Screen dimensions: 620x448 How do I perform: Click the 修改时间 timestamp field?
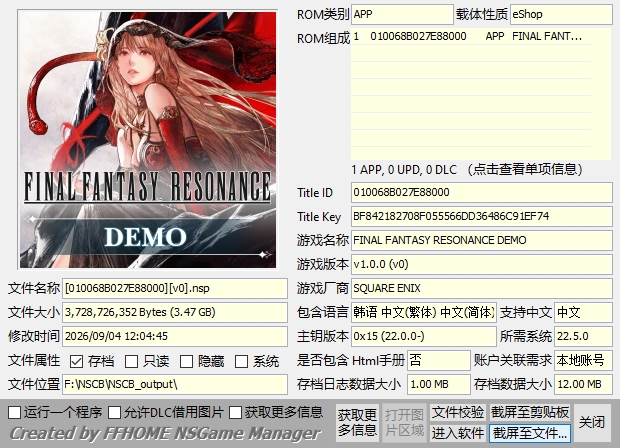tap(175, 336)
